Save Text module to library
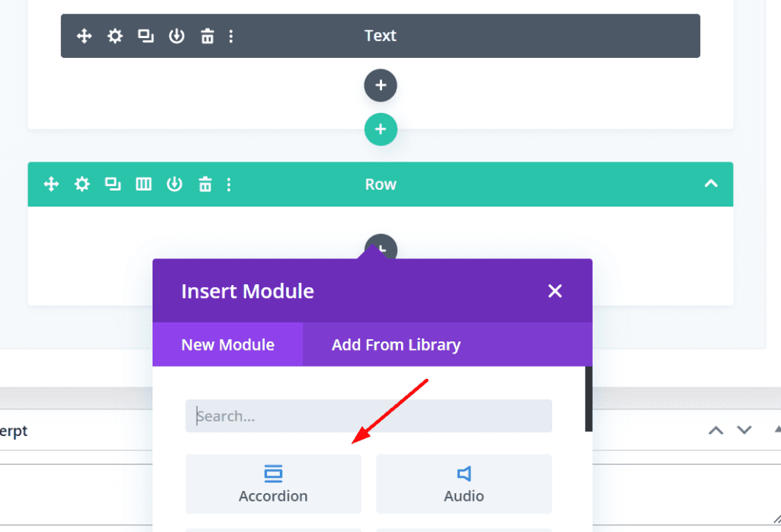781x532 pixels. [x=176, y=36]
